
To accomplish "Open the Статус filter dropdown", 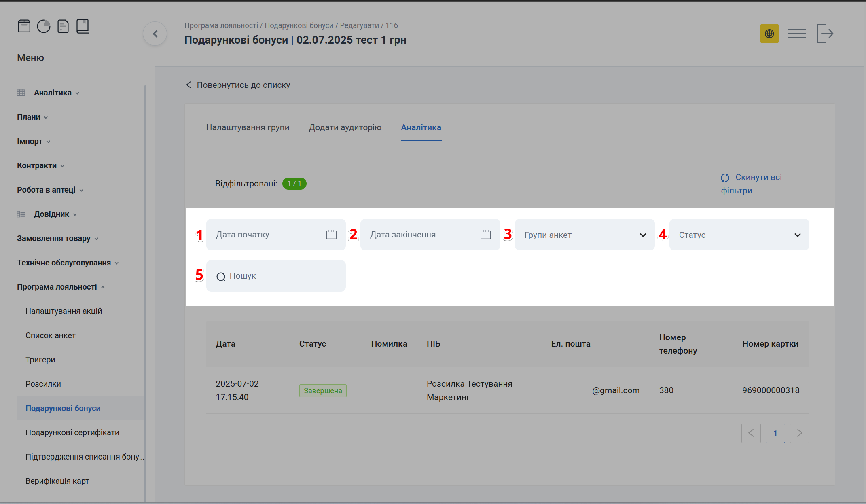I will tap(739, 235).
